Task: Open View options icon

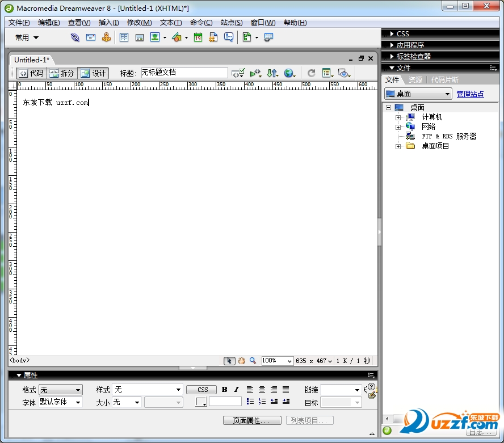Action: coord(327,73)
